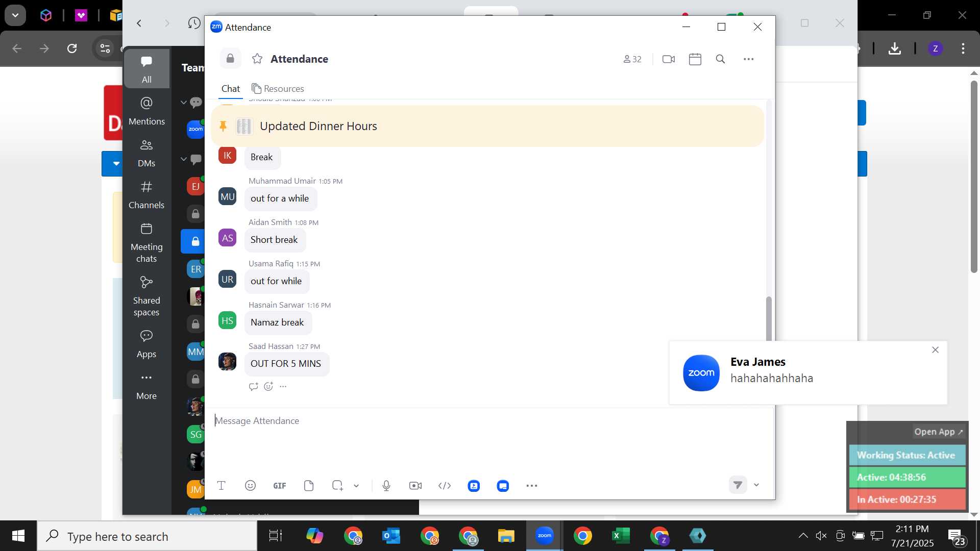This screenshot has height=551, width=980.
Task: Open Zoom history clock icon
Action: click(x=194, y=23)
